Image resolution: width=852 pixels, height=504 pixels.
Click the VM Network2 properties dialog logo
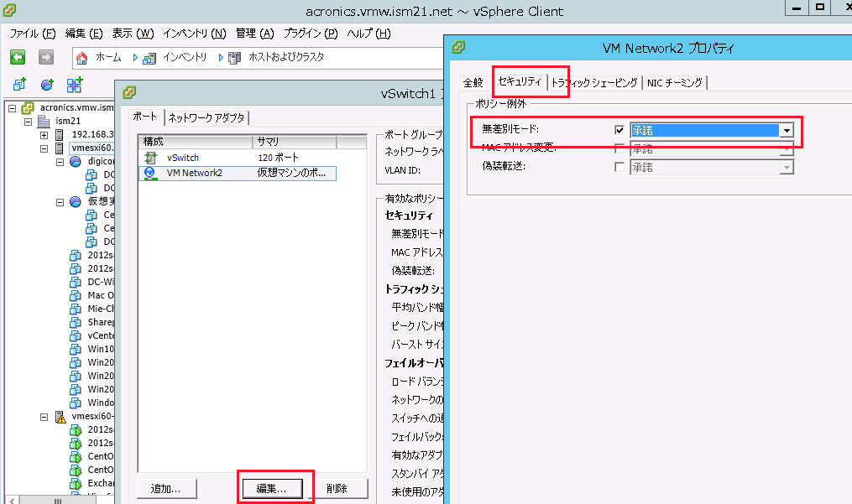pyautogui.click(x=458, y=47)
